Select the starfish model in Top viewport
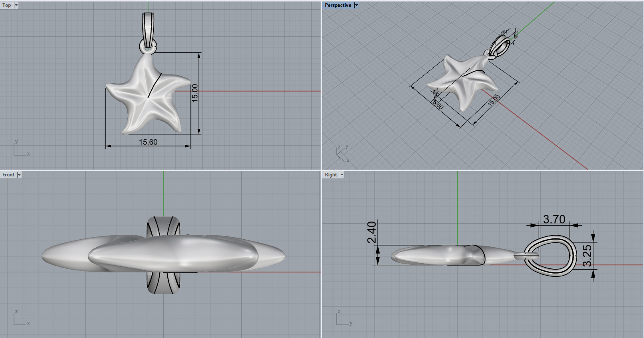The image size is (644, 338). click(x=147, y=96)
